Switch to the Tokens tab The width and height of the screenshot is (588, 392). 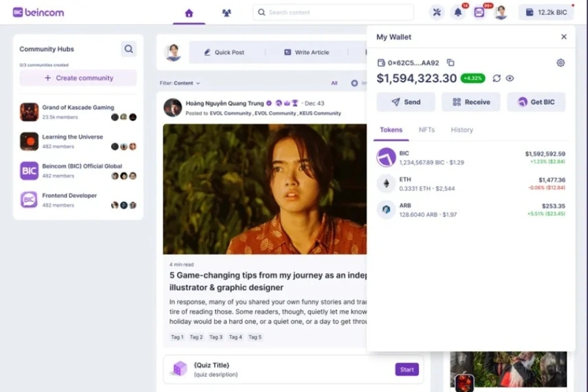391,130
